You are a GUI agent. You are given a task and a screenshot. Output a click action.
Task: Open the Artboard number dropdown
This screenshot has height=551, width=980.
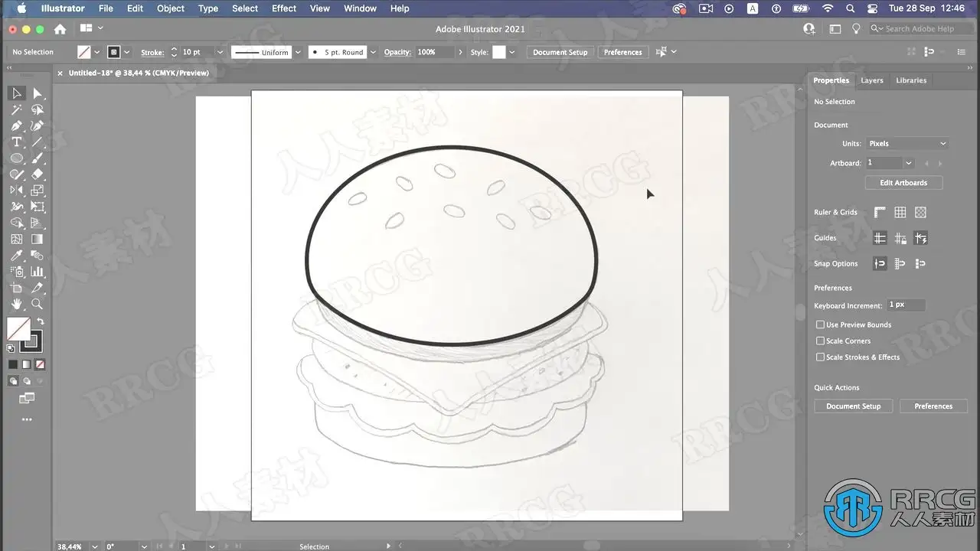pos(909,163)
